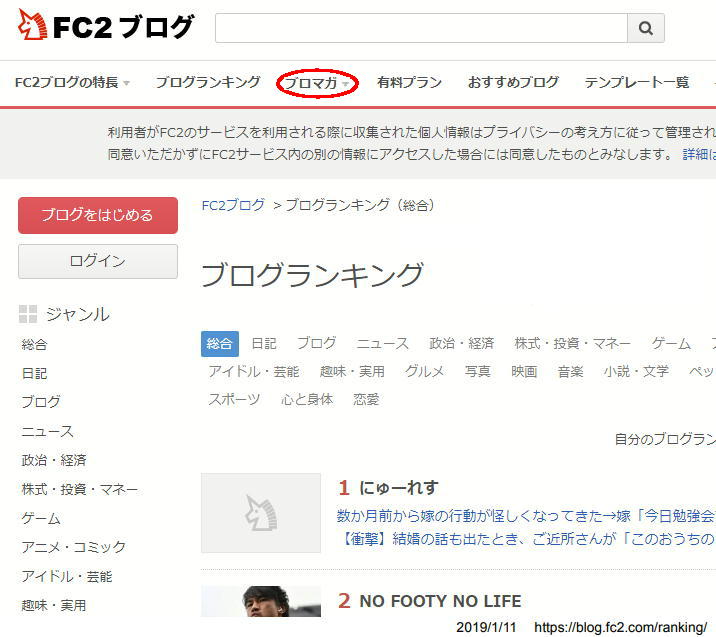
Task: Select ゲーム in the sidebar genre list
Action: tap(41, 519)
